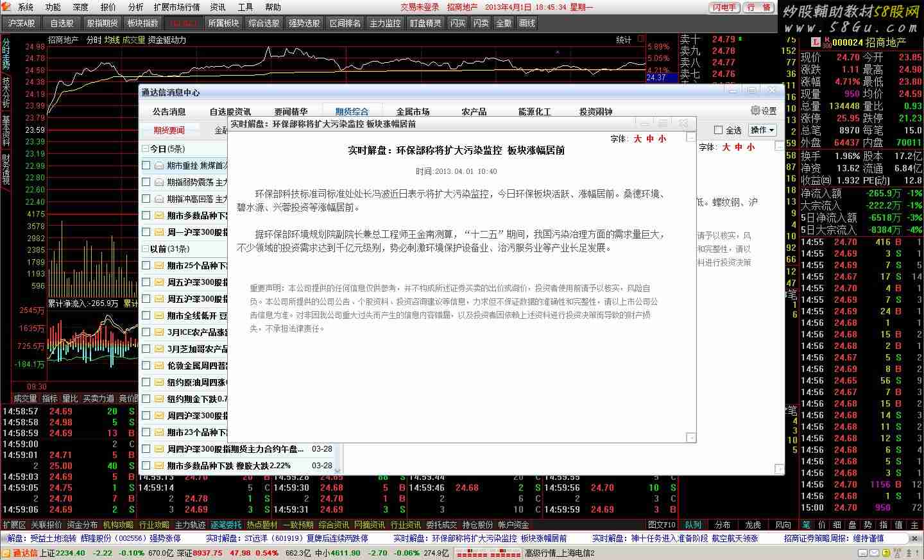
Task: Click envelope icon of 期市全线低开 row
Action: pyautogui.click(x=158, y=316)
